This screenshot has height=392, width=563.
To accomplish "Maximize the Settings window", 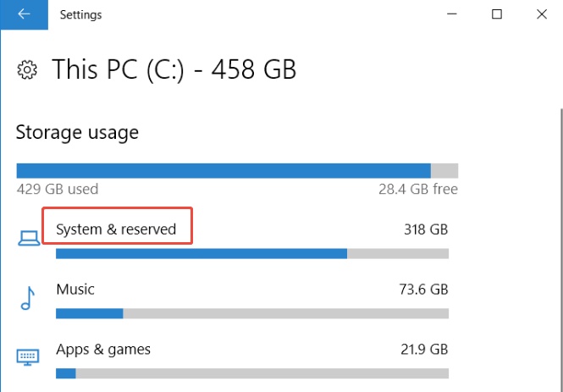I will pyautogui.click(x=497, y=14).
